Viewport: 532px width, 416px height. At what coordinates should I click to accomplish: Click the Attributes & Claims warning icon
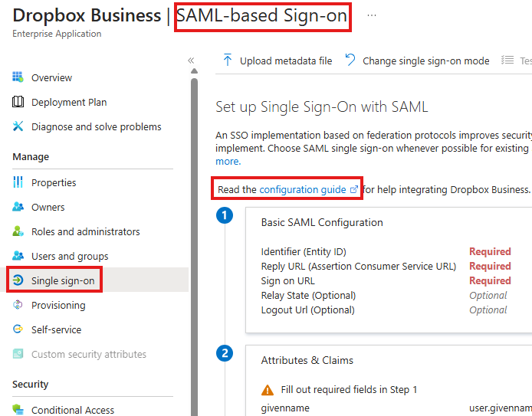click(268, 390)
